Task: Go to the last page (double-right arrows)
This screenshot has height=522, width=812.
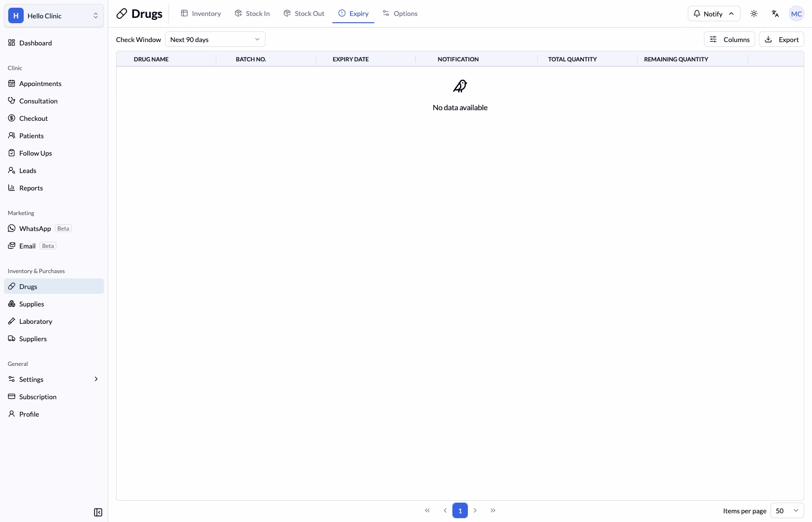Action: [493, 510]
